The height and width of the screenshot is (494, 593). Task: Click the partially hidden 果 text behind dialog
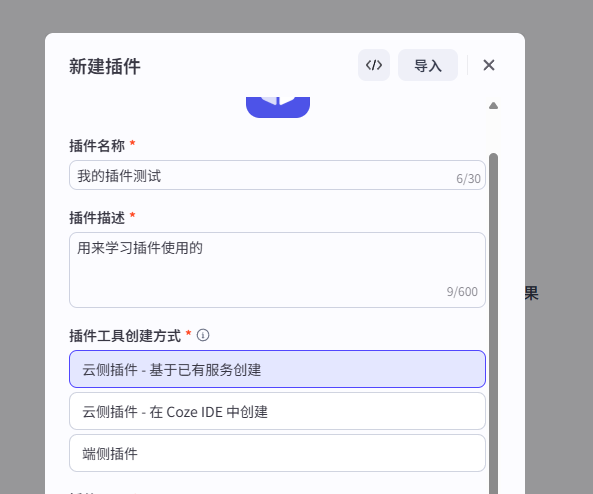531,293
